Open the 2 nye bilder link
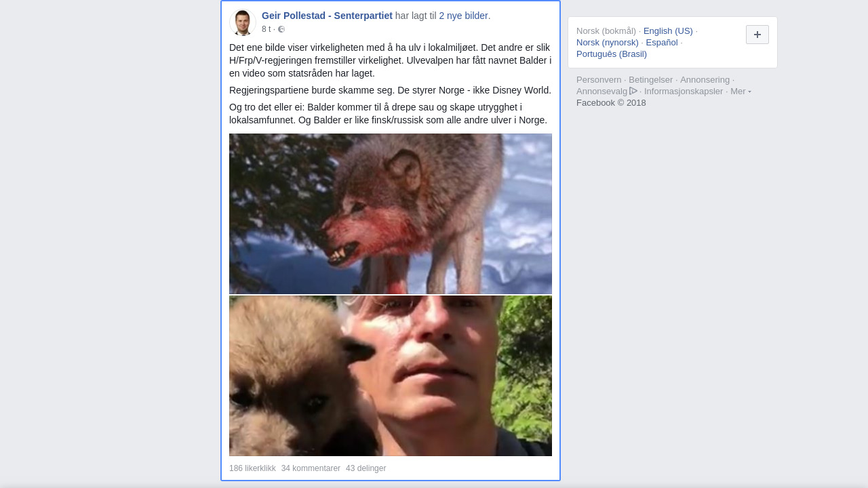 465,16
